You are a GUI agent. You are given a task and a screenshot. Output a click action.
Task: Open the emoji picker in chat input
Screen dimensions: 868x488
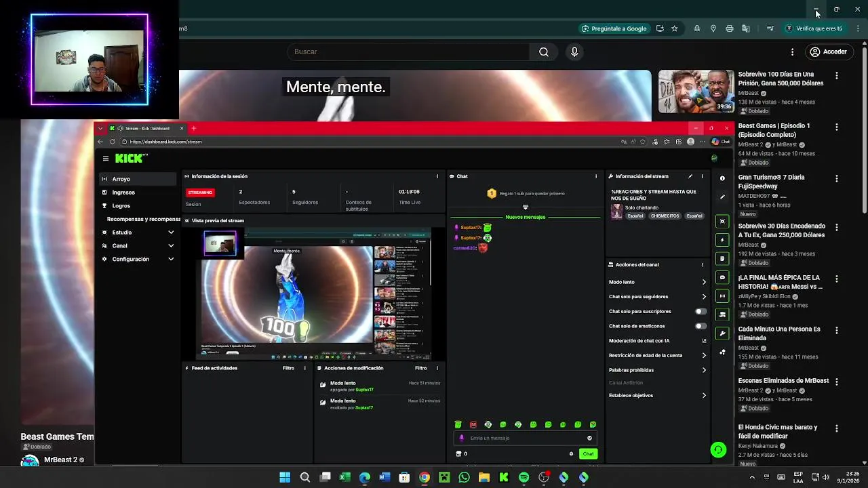pyautogui.click(x=589, y=438)
